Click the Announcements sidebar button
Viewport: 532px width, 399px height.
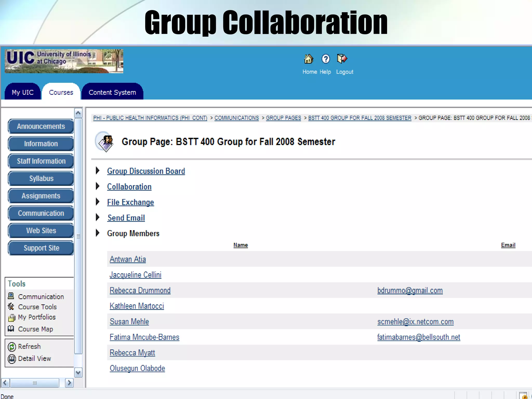point(41,127)
